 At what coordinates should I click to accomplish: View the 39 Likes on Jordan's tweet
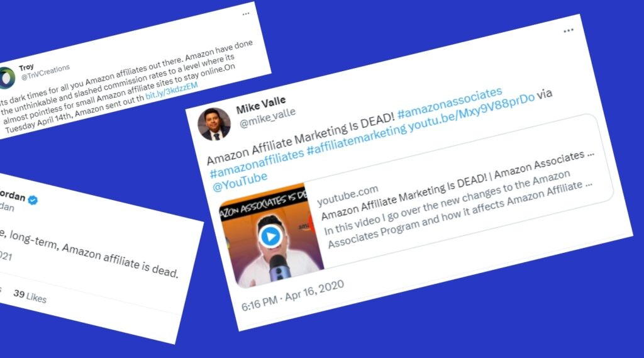click(30, 296)
